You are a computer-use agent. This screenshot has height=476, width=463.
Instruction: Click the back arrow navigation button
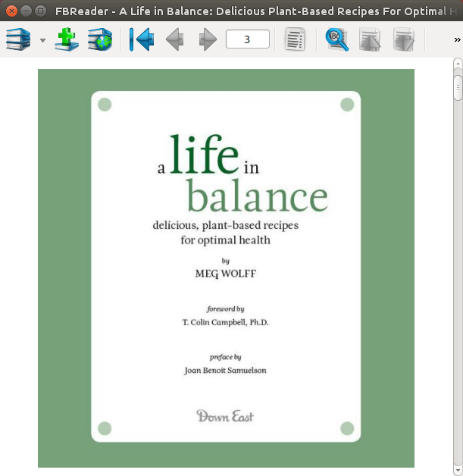click(x=175, y=39)
